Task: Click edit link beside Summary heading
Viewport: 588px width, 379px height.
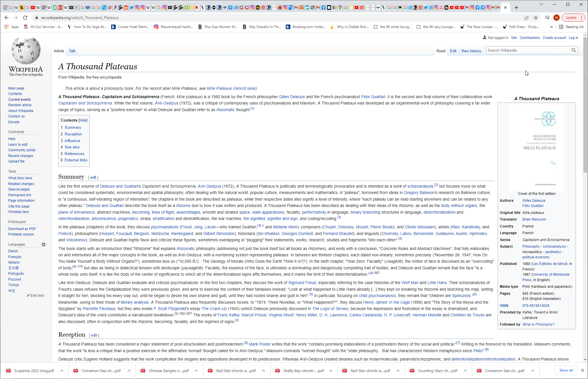Action: point(93,178)
